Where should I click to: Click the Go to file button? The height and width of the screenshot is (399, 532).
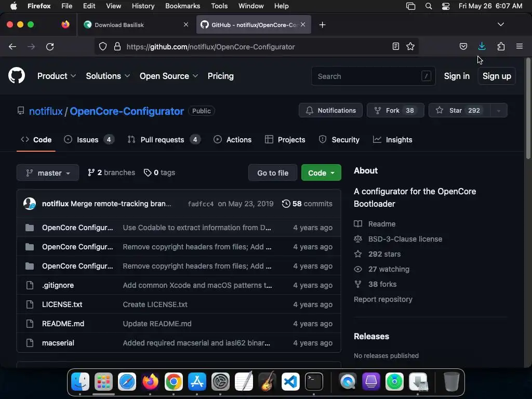click(x=273, y=172)
